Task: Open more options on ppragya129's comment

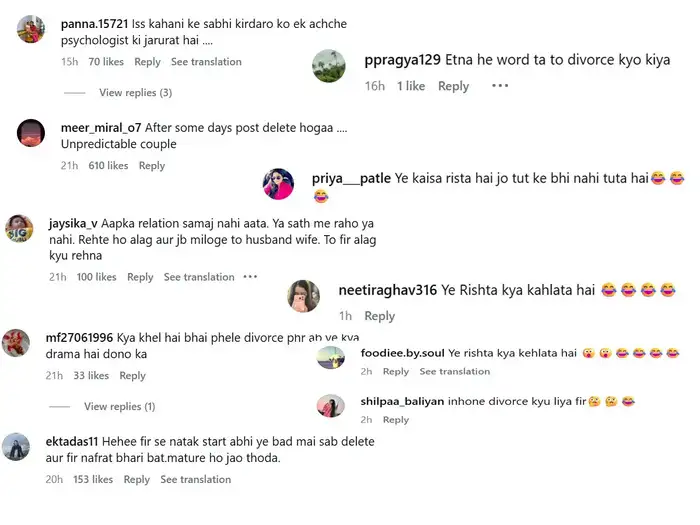Action: point(500,86)
